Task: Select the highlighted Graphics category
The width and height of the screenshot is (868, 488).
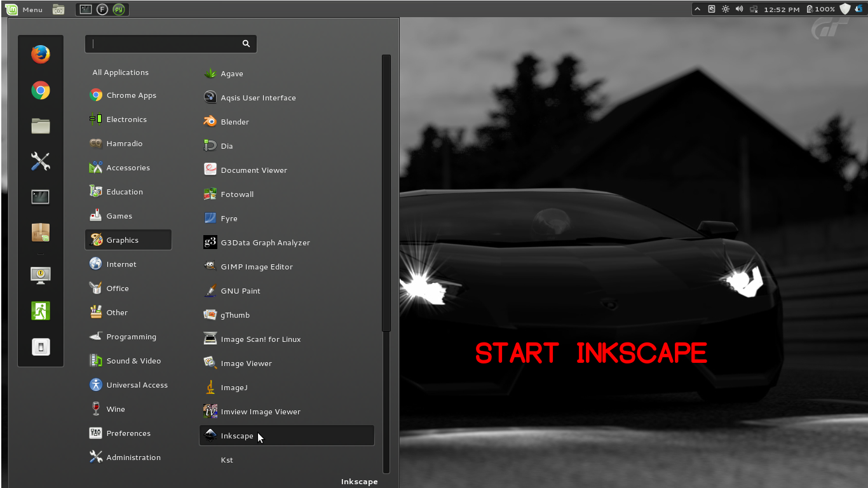Action: point(128,240)
